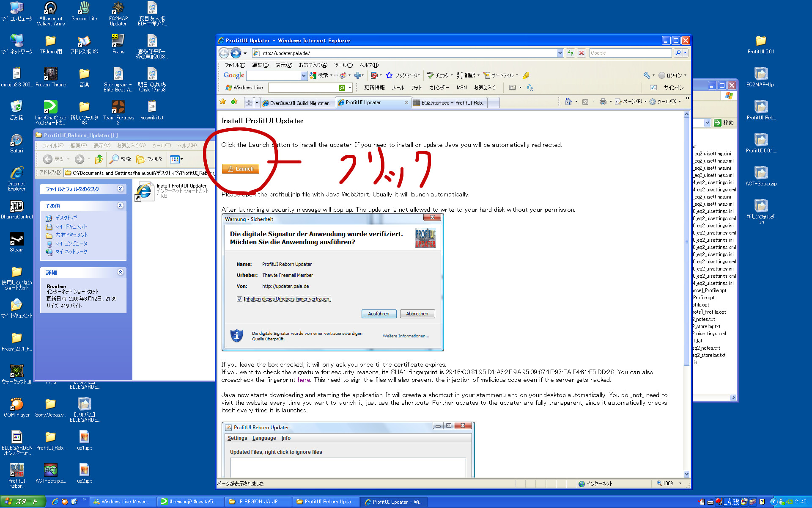Refresh the ProfitUI Updater page

pos(571,53)
